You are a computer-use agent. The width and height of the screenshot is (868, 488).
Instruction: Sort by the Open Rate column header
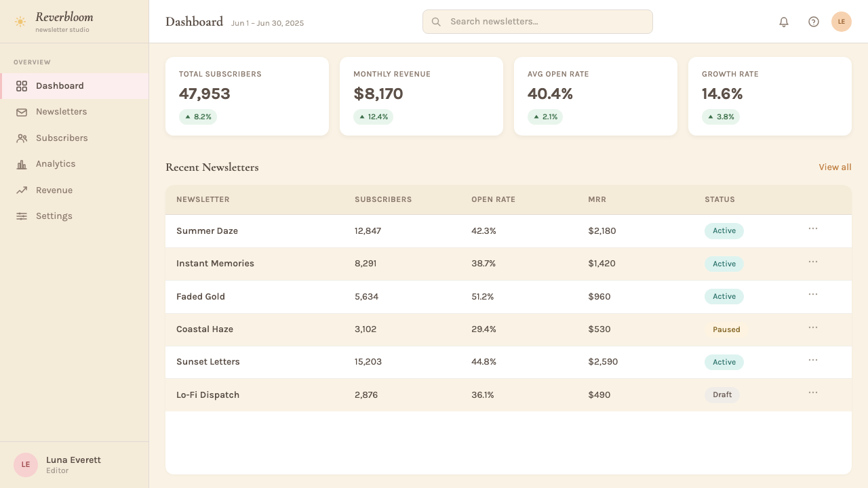click(x=493, y=200)
